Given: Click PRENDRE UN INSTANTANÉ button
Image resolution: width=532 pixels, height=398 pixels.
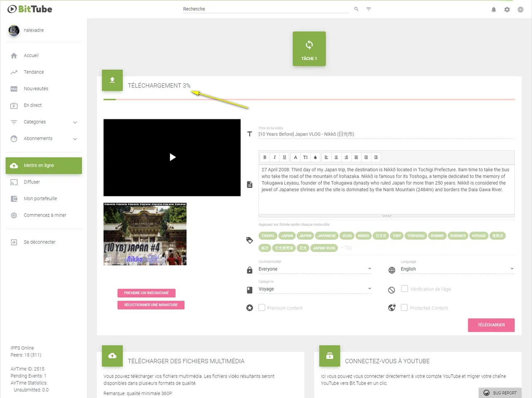Looking at the screenshot, I should point(146,293).
